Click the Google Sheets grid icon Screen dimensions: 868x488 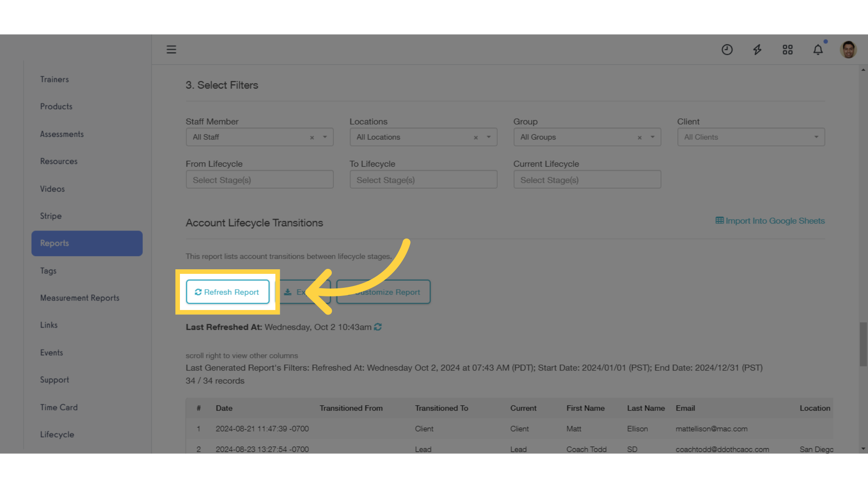[x=719, y=221]
